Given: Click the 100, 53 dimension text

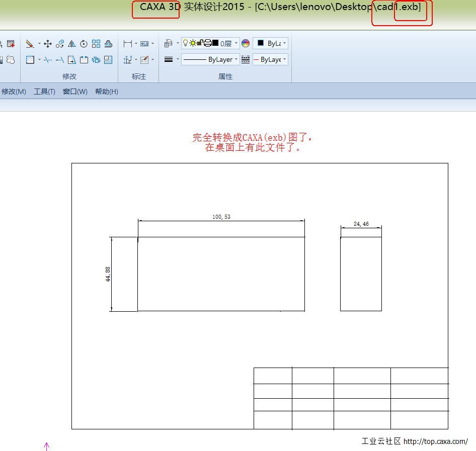Looking at the screenshot, I should tap(221, 217).
